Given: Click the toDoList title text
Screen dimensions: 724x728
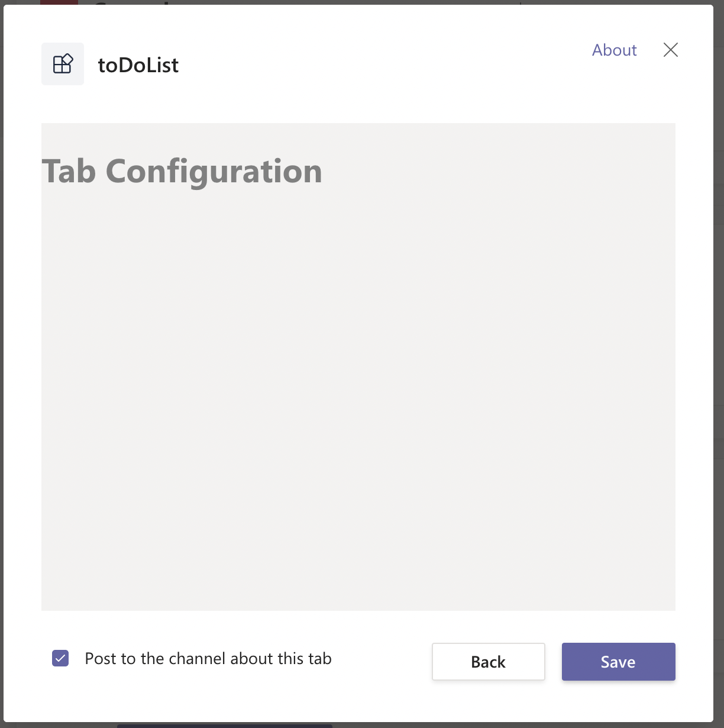Looking at the screenshot, I should [x=138, y=65].
